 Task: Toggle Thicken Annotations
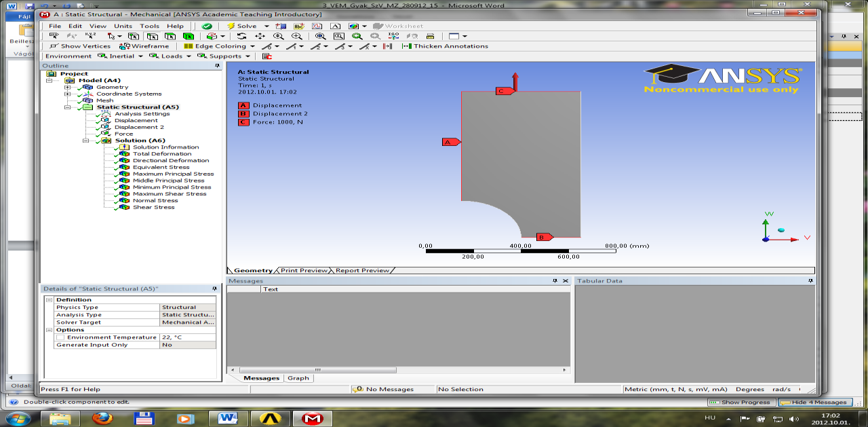[x=445, y=46]
